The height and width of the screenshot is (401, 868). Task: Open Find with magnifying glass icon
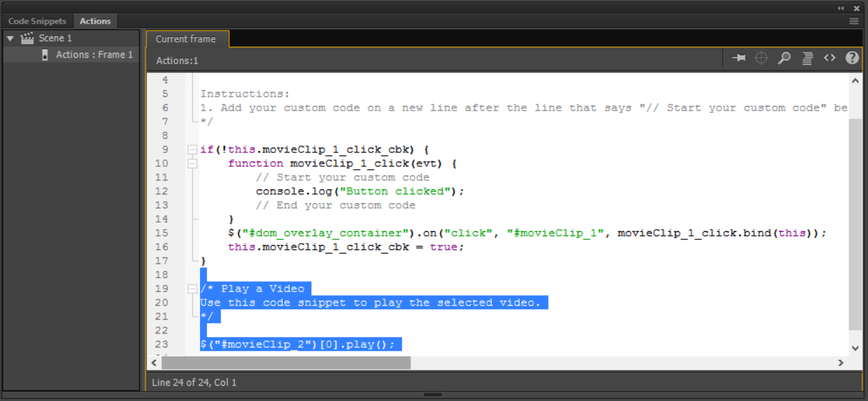click(x=784, y=58)
